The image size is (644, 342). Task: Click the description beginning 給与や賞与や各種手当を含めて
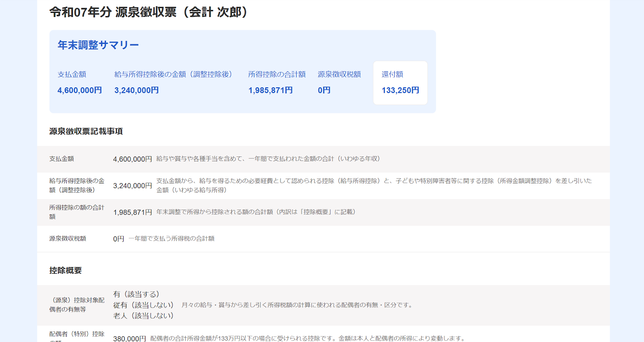click(x=269, y=159)
